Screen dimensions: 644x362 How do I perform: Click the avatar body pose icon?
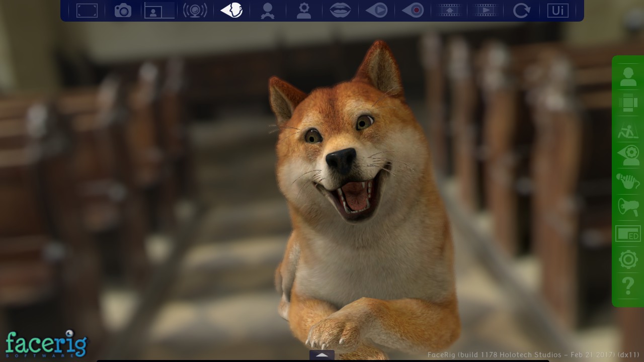pyautogui.click(x=268, y=10)
